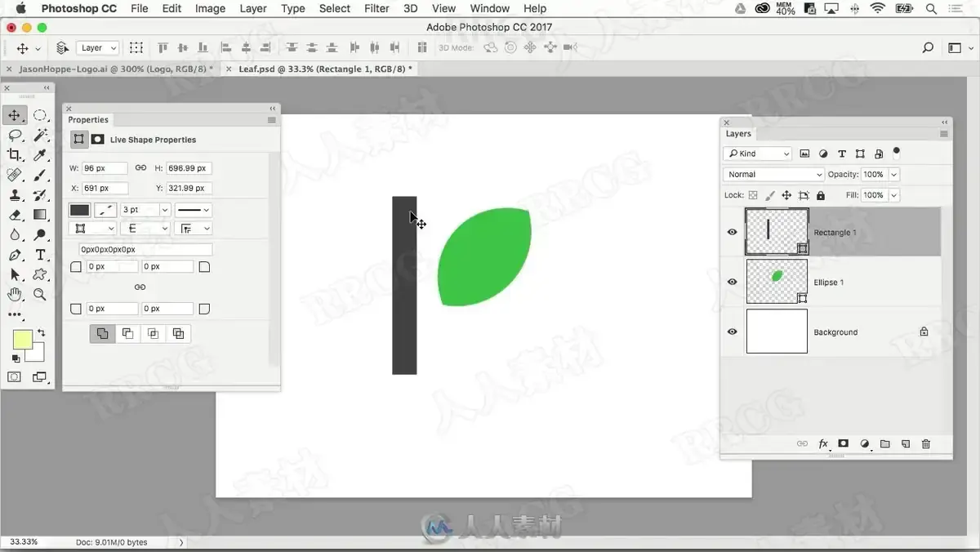Toggle lock transparent pixels
980x552 pixels.
pos(753,195)
